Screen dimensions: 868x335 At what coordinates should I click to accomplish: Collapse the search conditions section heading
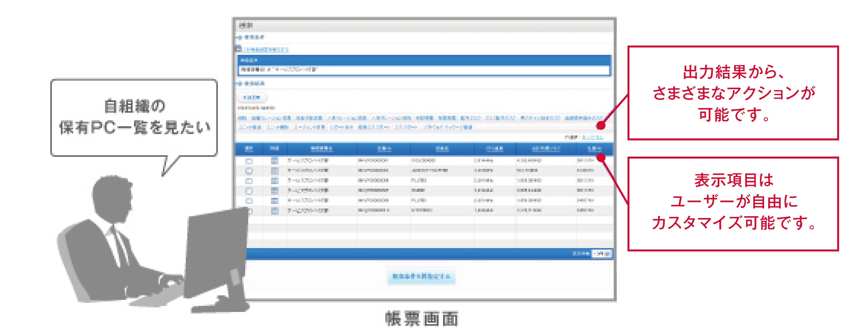pyautogui.click(x=254, y=37)
